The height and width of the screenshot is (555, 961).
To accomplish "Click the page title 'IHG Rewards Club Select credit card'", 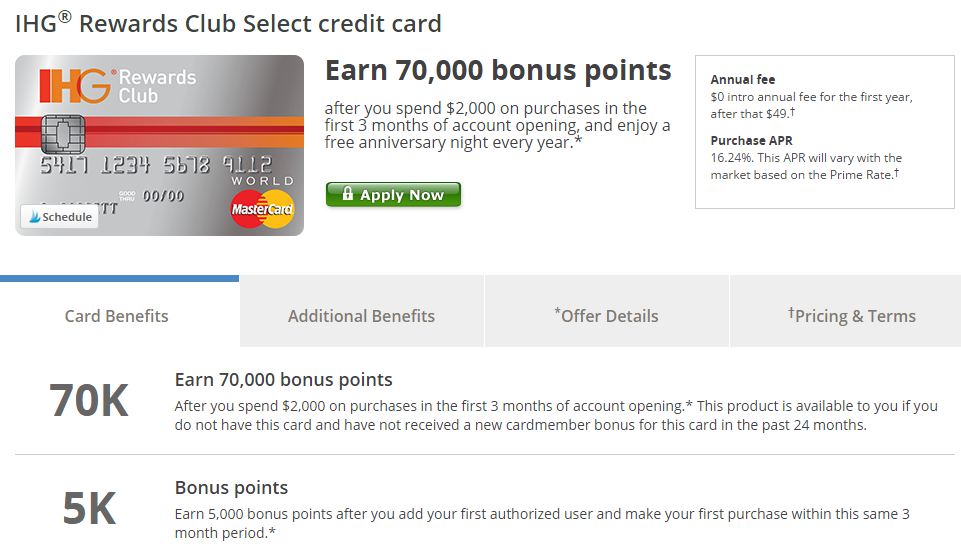I will coord(228,23).
